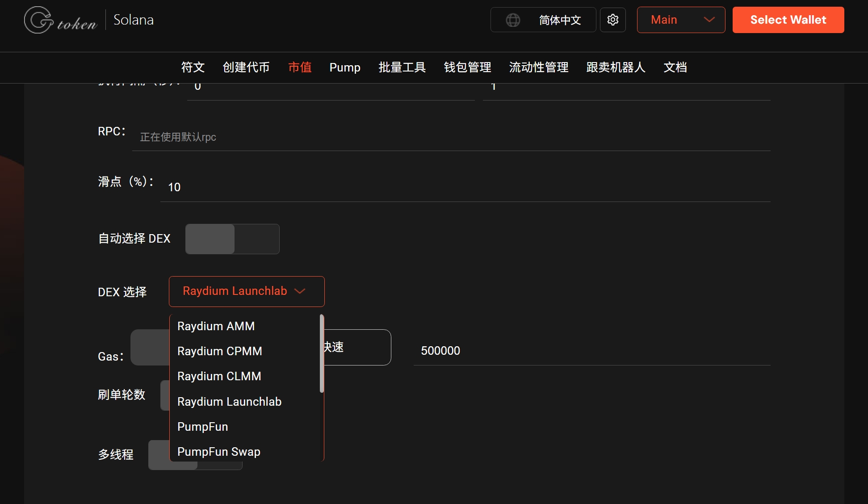The width and height of the screenshot is (868, 504).
Task: Choose PumpFun from DEX list
Action: coord(245,427)
